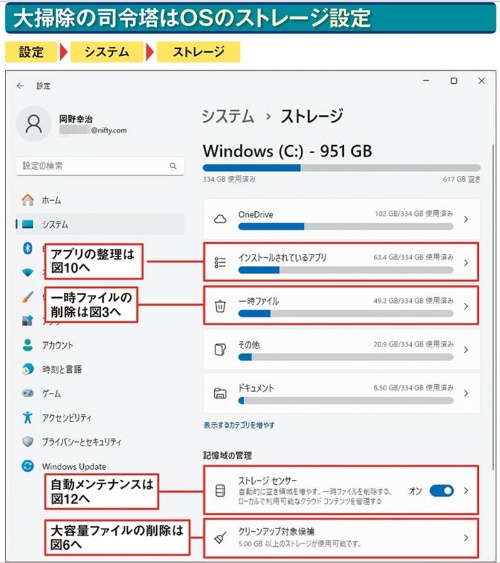Click the search magnifier icon
This screenshot has height=563, width=500.
(x=173, y=166)
